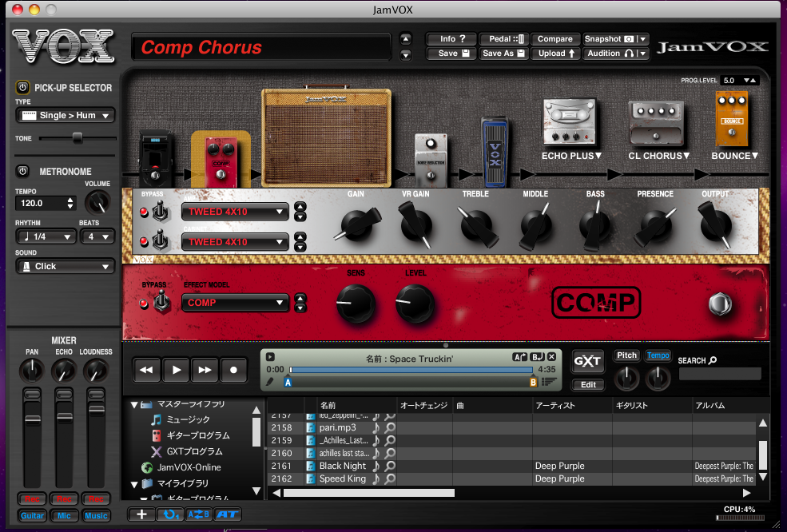Click the A-B swap icon in bottom toolbar

click(x=199, y=514)
